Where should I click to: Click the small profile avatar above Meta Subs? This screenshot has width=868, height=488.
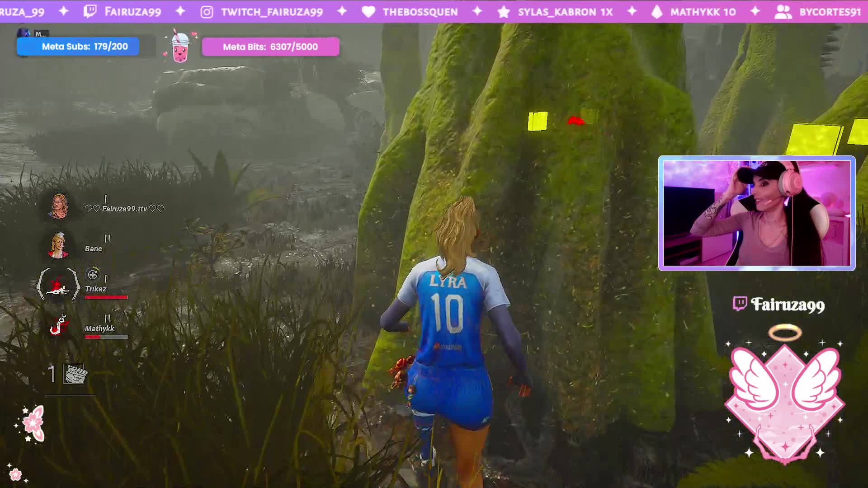[24, 33]
